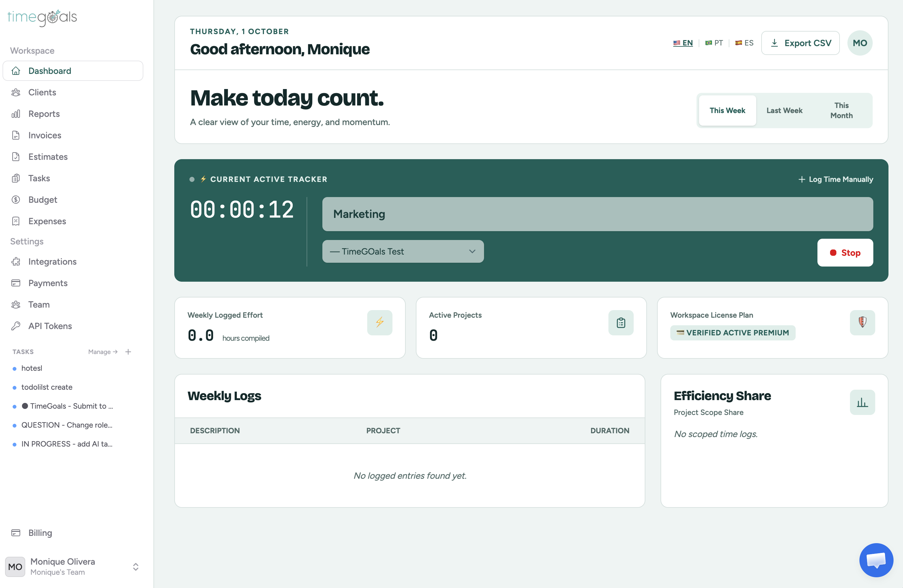Click the plus icon to add a task
Image resolution: width=903 pixels, height=588 pixels.
point(128,352)
